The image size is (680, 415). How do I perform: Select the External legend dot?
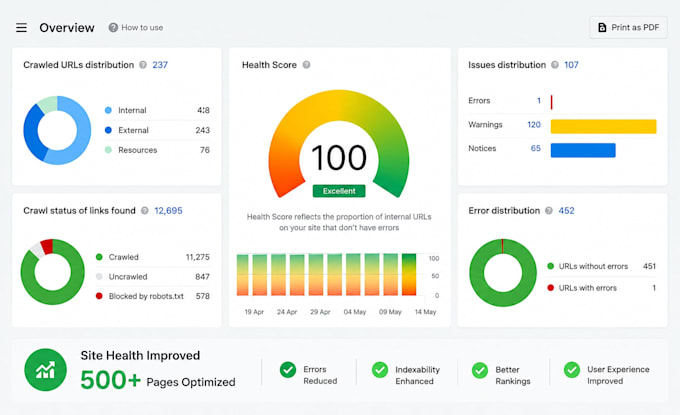(108, 130)
